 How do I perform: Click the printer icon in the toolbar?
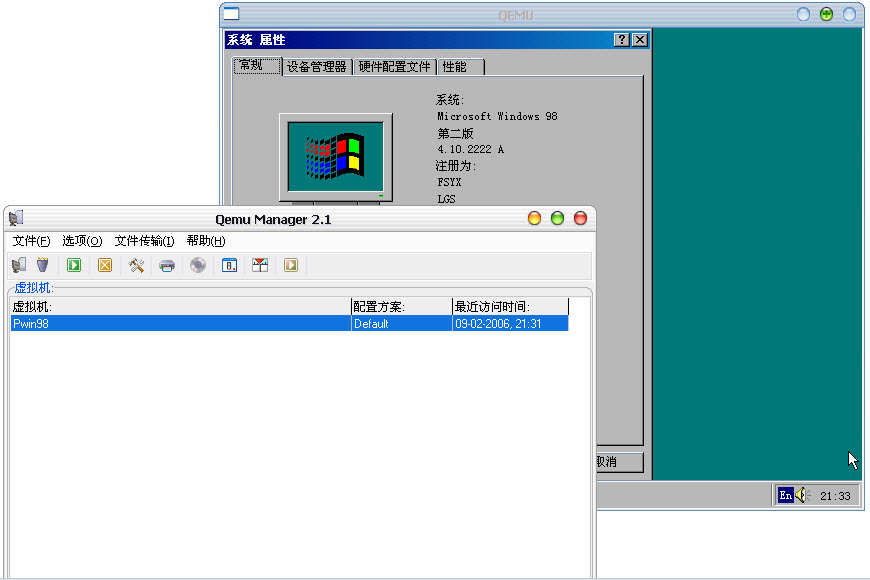pos(167,265)
